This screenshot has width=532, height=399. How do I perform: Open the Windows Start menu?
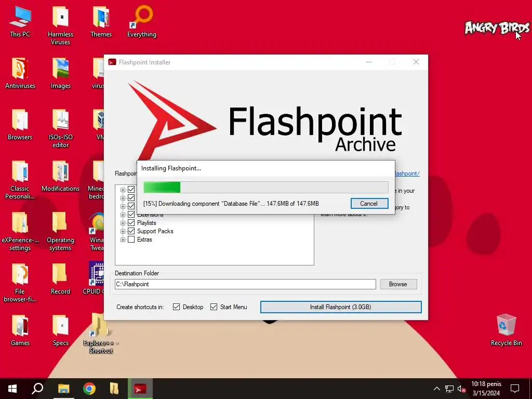[12, 389]
